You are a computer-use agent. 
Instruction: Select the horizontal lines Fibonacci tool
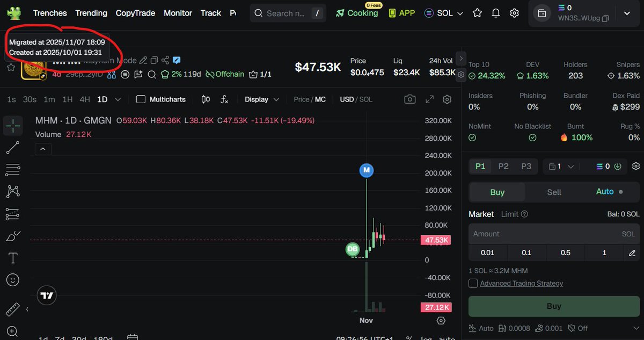coord(13,170)
